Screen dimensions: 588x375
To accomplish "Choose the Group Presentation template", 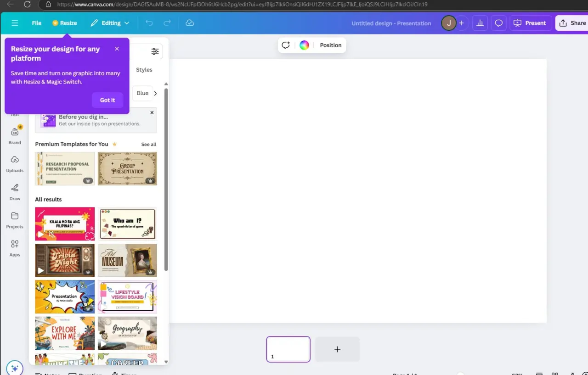I will (127, 168).
